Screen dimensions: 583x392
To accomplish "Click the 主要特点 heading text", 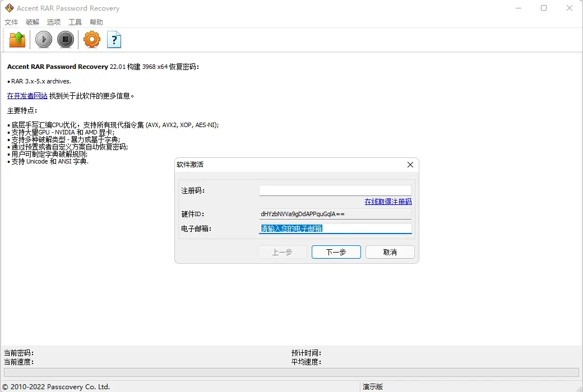I will (x=22, y=110).
